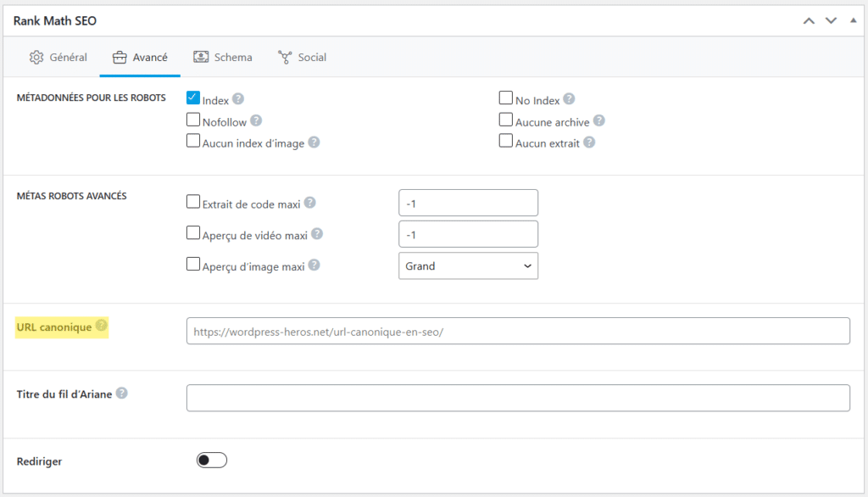Move Rank Math SEO panel down
The width and height of the screenshot is (868, 497).
pyautogui.click(x=831, y=21)
